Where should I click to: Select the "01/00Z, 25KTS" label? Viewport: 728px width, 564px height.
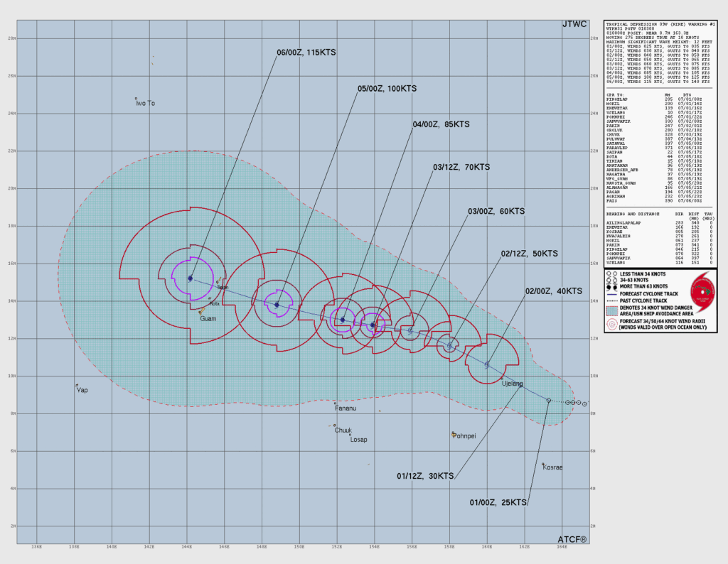point(498,503)
